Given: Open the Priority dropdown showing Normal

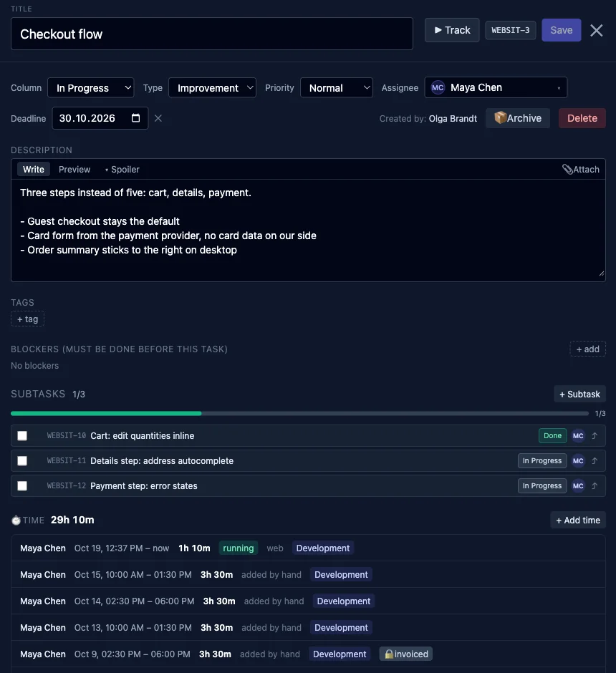Looking at the screenshot, I should (x=337, y=88).
